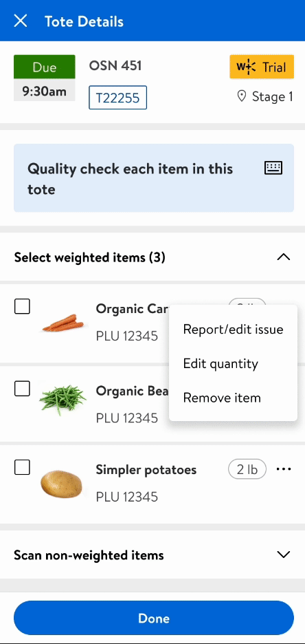Check the Organic Carrots checkbox
The width and height of the screenshot is (305, 644).
pos(22,306)
